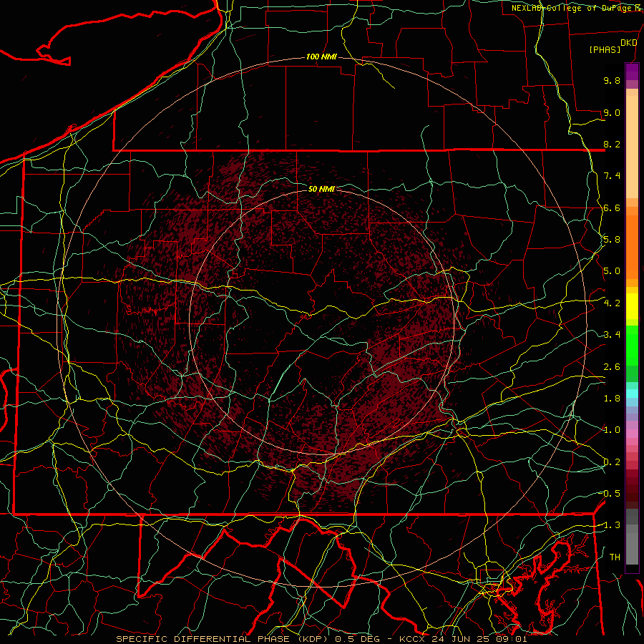Click the pink segment of the color bar
Viewport: 644px width, 644px height.
point(632,434)
